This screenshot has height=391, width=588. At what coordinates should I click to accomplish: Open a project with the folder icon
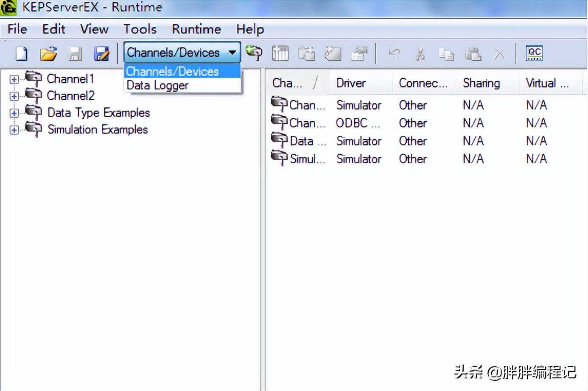click(x=48, y=54)
